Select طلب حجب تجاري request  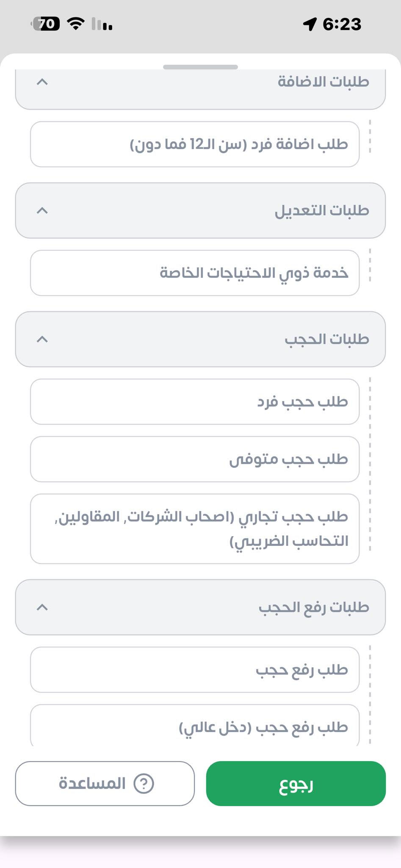(x=195, y=529)
